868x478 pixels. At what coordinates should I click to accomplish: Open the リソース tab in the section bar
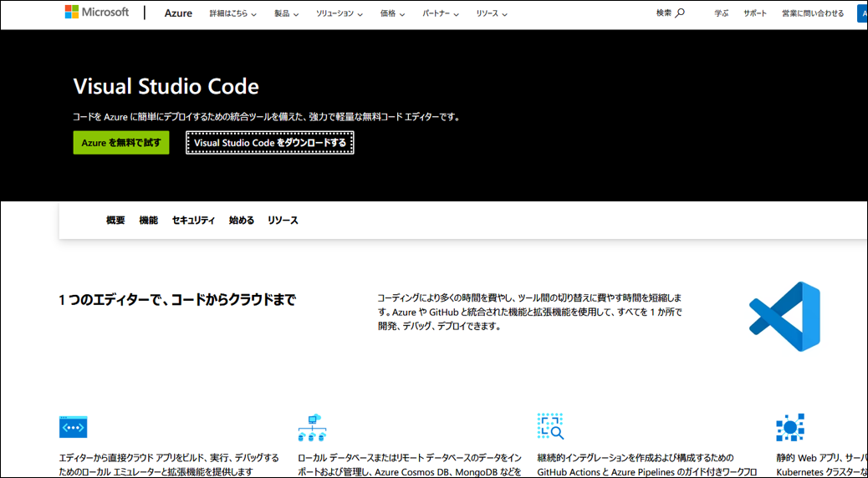[283, 220]
